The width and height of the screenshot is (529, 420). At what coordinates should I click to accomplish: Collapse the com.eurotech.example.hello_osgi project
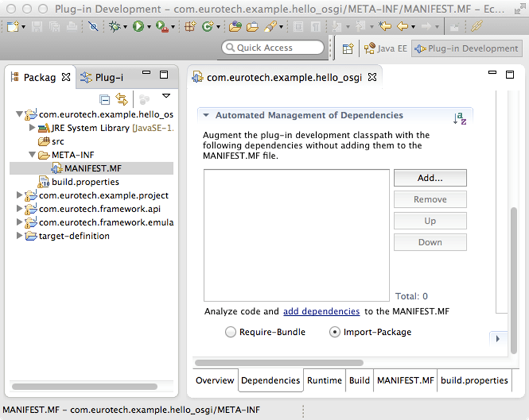point(19,114)
